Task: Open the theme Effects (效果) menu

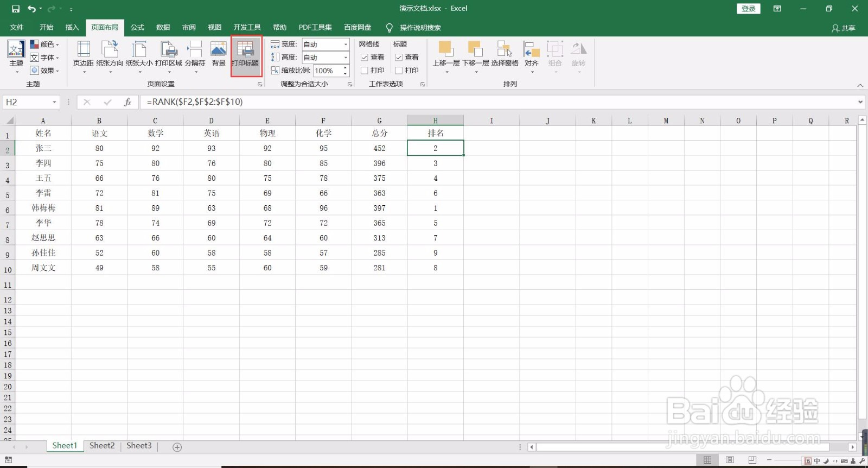Action: [44, 71]
